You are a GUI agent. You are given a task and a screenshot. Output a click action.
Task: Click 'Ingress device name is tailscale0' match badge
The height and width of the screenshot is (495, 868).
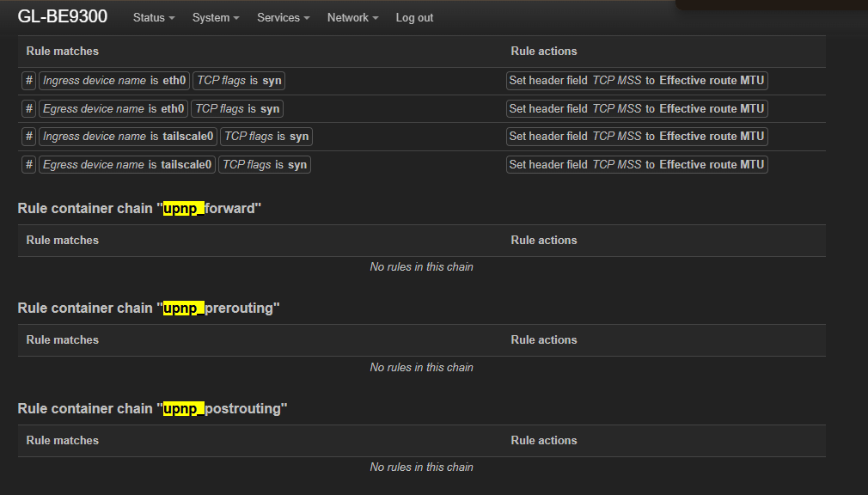127,137
